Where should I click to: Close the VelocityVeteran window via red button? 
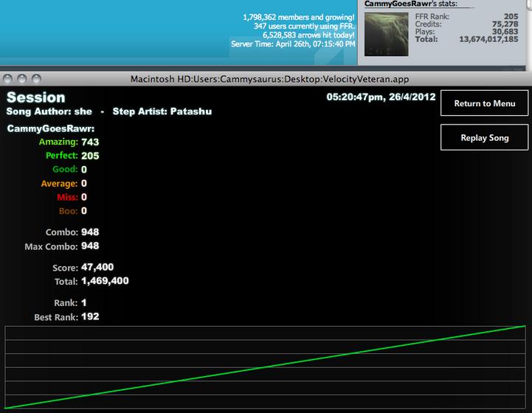pos(7,79)
